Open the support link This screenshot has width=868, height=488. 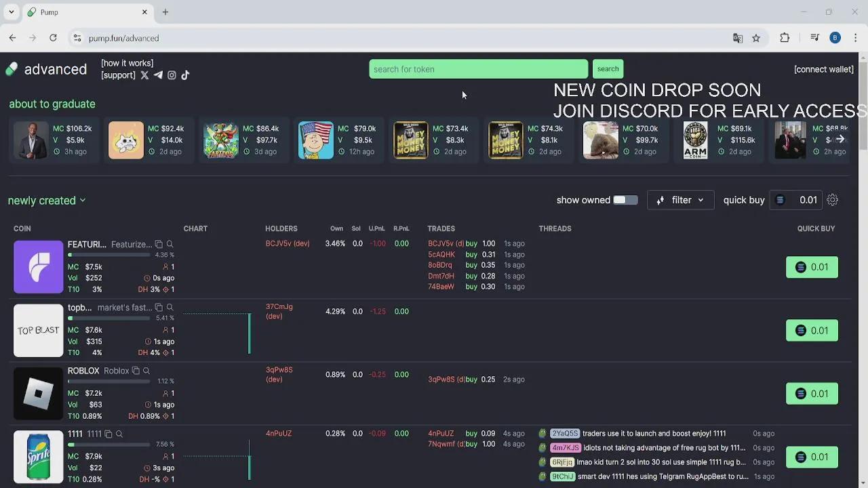click(118, 75)
